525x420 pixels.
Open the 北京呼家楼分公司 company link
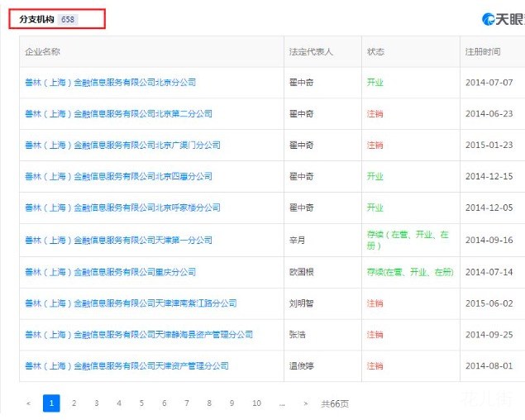pyautogui.click(x=123, y=208)
